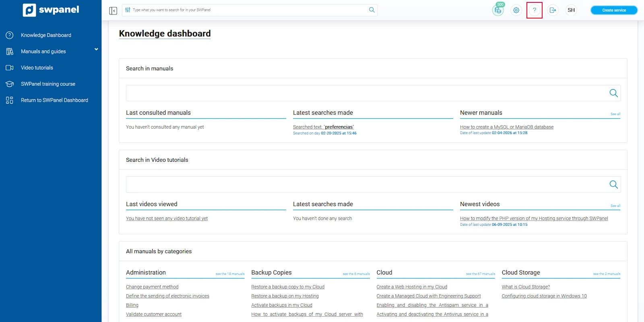Go to Video tutorials in the sidebar

click(37, 68)
